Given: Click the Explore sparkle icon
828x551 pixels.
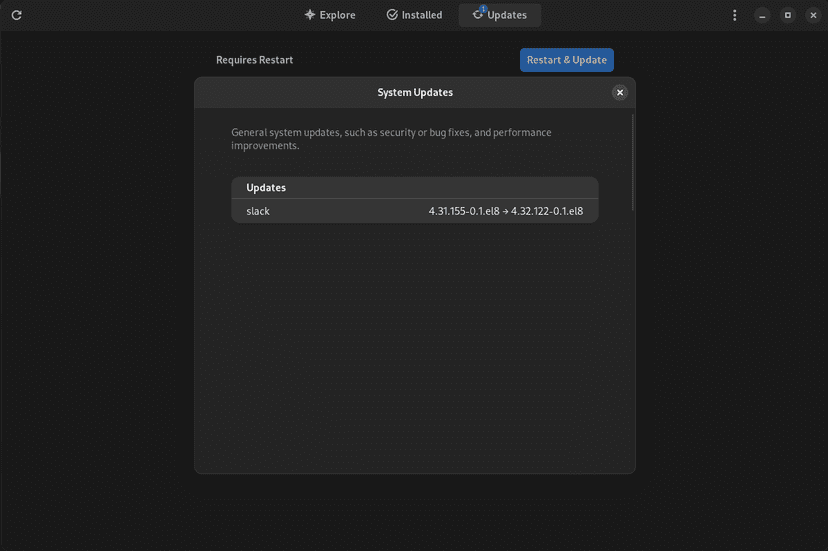Looking at the screenshot, I should point(310,15).
